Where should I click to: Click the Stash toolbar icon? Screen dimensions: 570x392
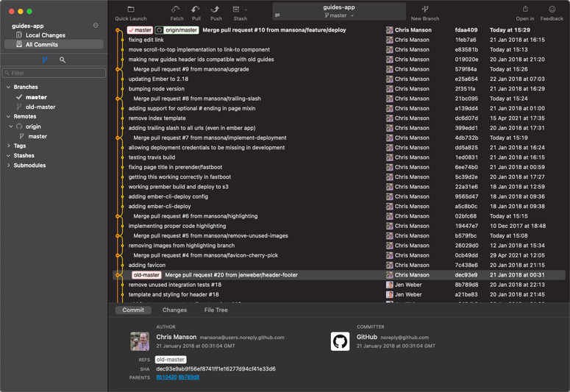236,10
